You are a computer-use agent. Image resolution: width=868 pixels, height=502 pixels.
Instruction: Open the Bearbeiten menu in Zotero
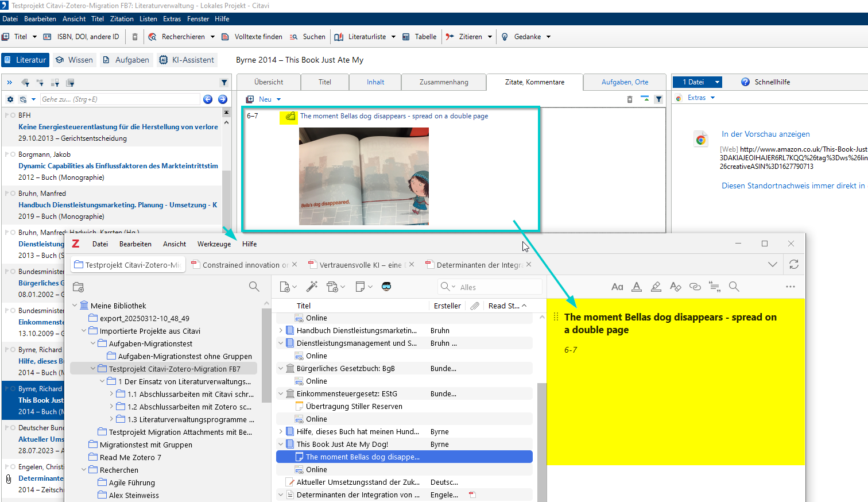(x=135, y=244)
